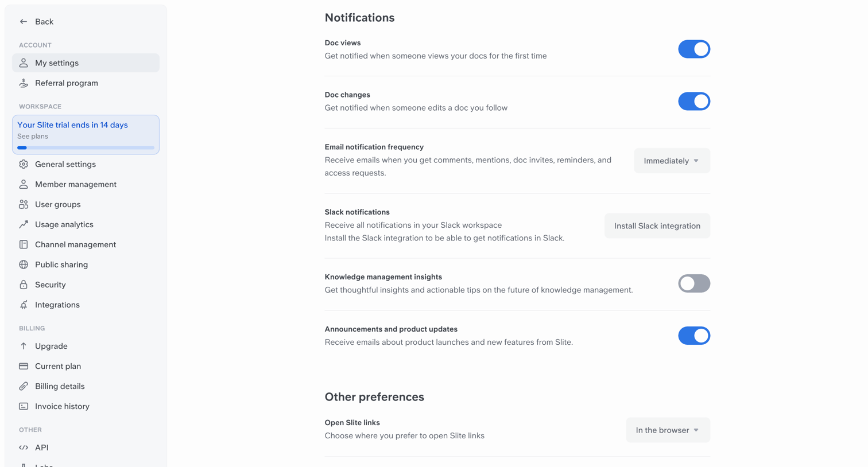Viewport: 868px width, 467px height.
Task: Click the padlock icon next to Security
Action: point(24,285)
